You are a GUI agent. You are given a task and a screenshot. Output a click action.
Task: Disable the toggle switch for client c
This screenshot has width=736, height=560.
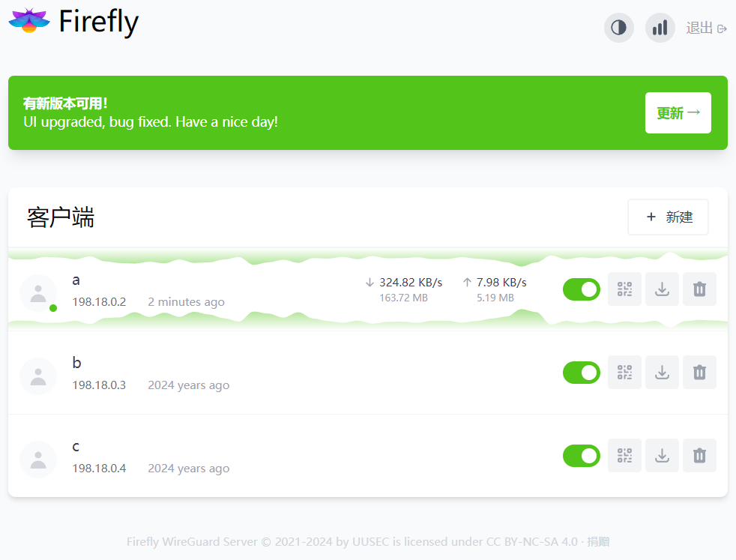click(x=582, y=455)
